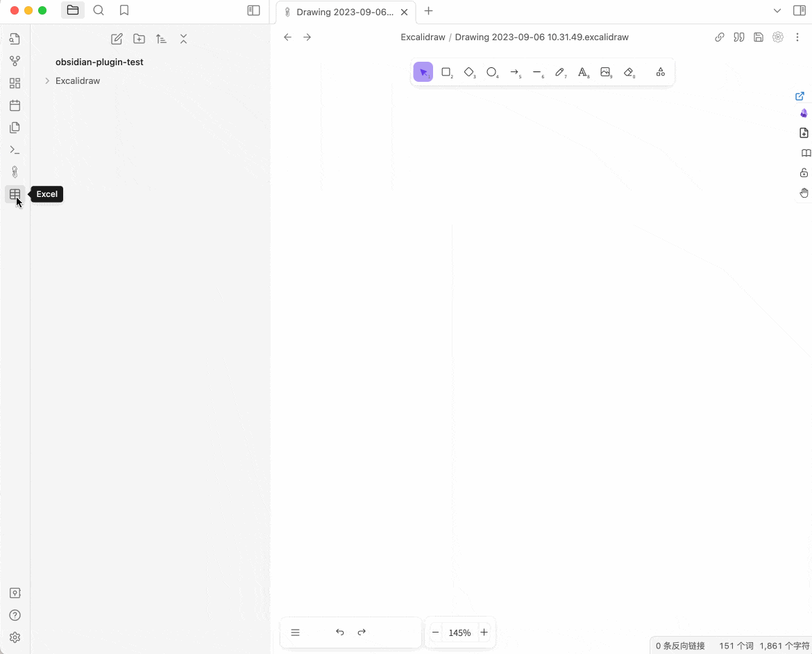Pick the freehand Pencil draw tool
Image resolution: width=812 pixels, height=654 pixels.
[560, 72]
